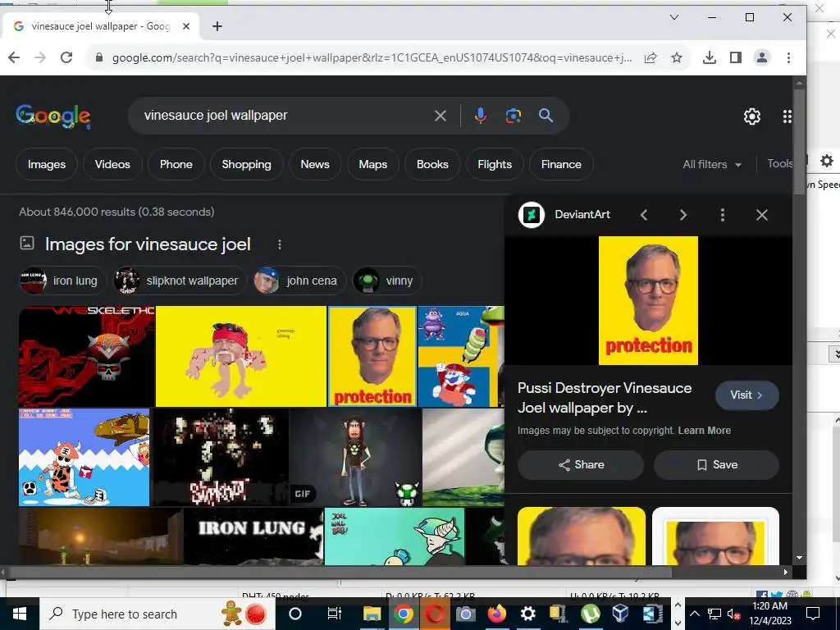The width and height of the screenshot is (840, 630).
Task: Open the red skull Skeleton thumbnail
Action: click(x=86, y=356)
